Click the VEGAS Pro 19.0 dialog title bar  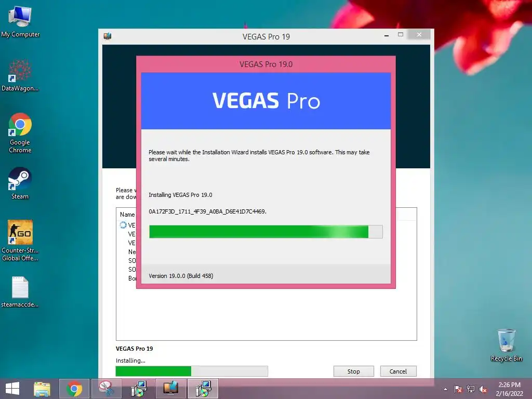pyautogui.click(x=266, y=64)
